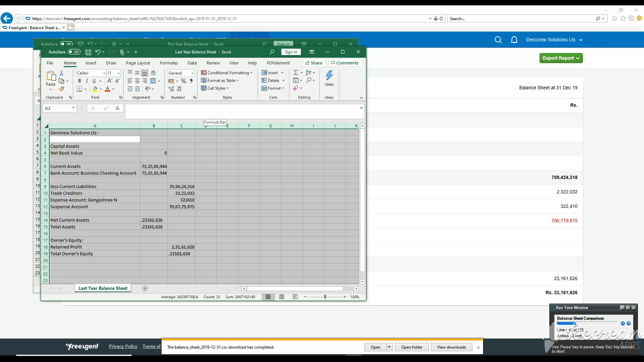
Task: Click the Excel zoom slider handle
Action: click(325, 297)
